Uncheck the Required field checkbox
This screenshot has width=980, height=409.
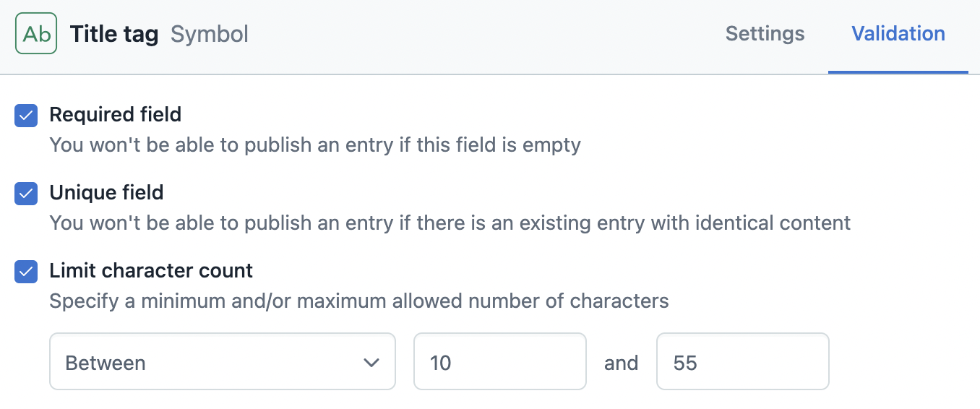[x=26, y=116]
